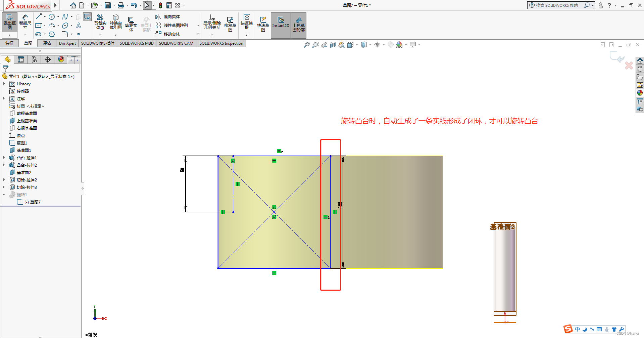The height and width of the screenshot is (338, 644).
Task: Click Rapid Sketch (快速草图)
Action: (263, 24)
